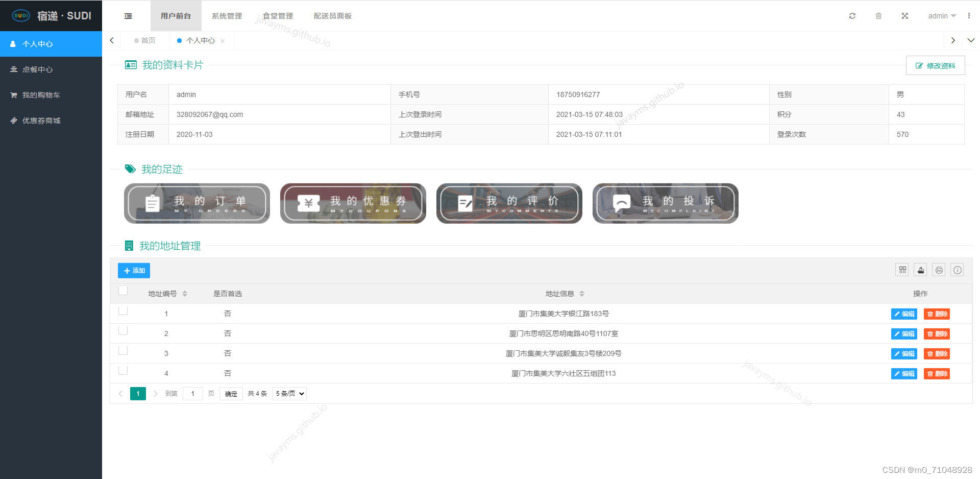Select 点餐中心 in the sidebar
Screen dimensions: 980x479
(x=51, y=69)
